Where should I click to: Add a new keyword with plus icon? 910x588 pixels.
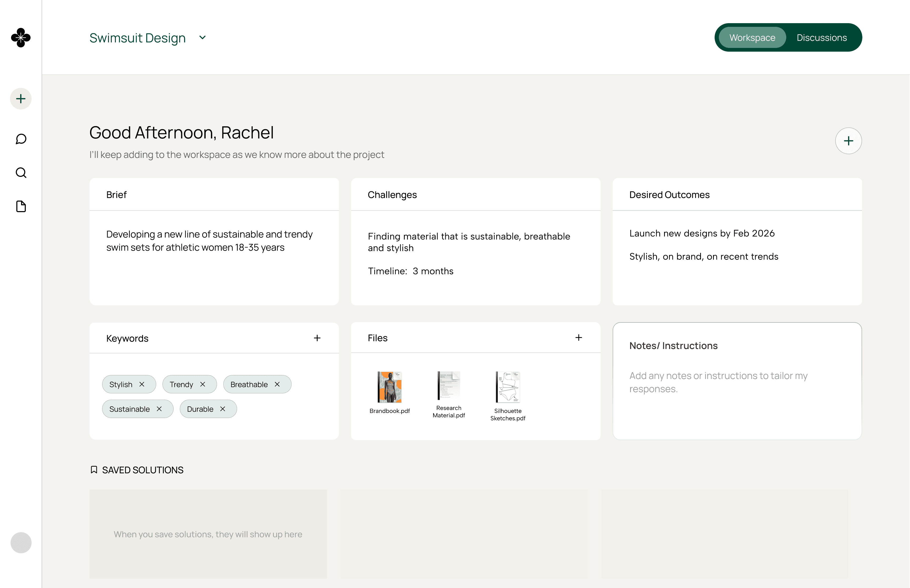coord(317,338)
